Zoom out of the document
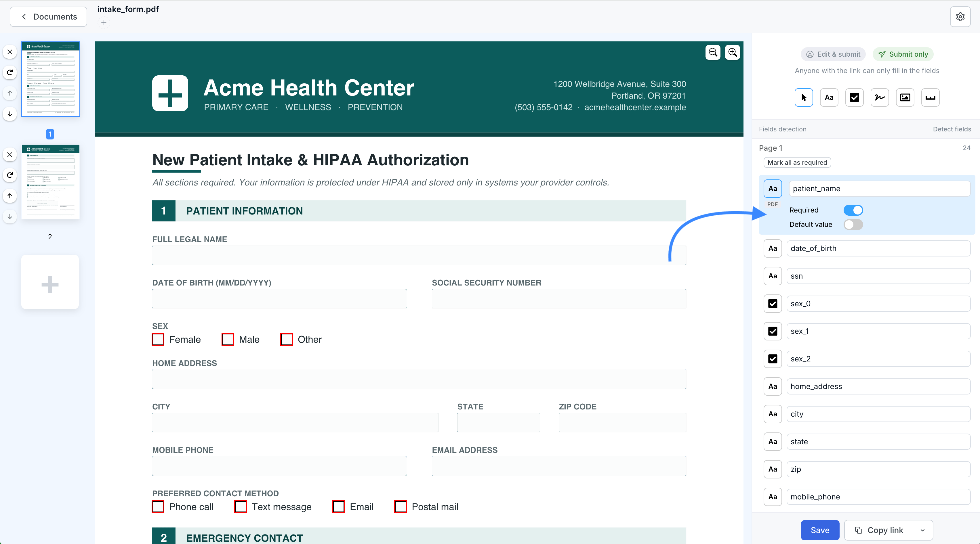The width and height of the screenshot is (980, 544). (713, 52)
